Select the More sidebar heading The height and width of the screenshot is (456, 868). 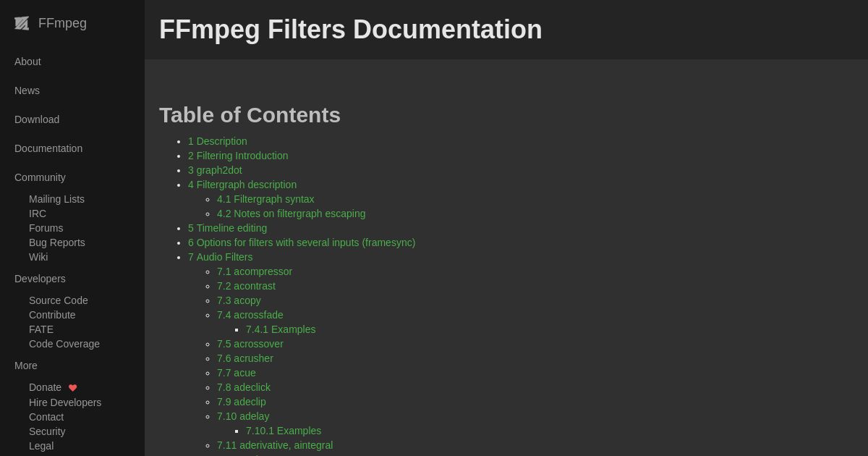(x=26, y=366)
